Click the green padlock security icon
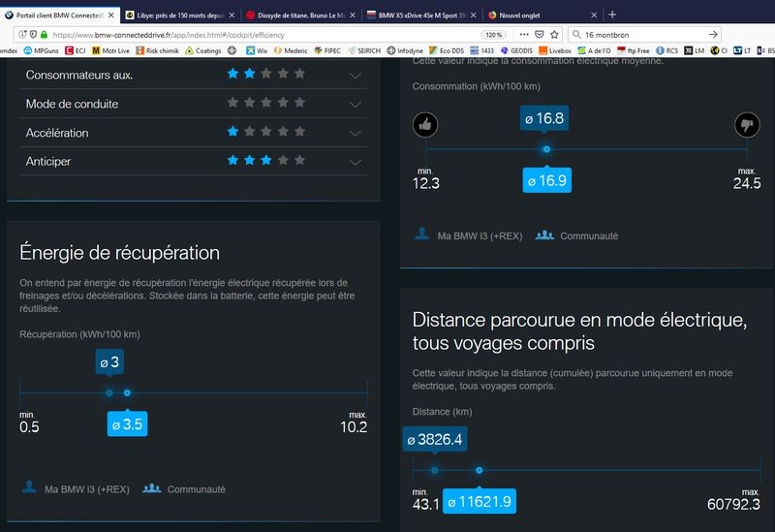Screen dimensions: 775x532 pos(44,35)
